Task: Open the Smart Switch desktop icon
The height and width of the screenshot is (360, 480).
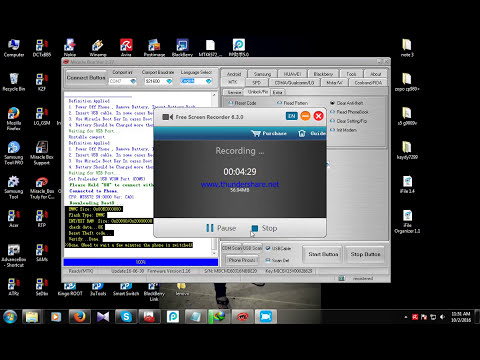Action: coord(126,290)
